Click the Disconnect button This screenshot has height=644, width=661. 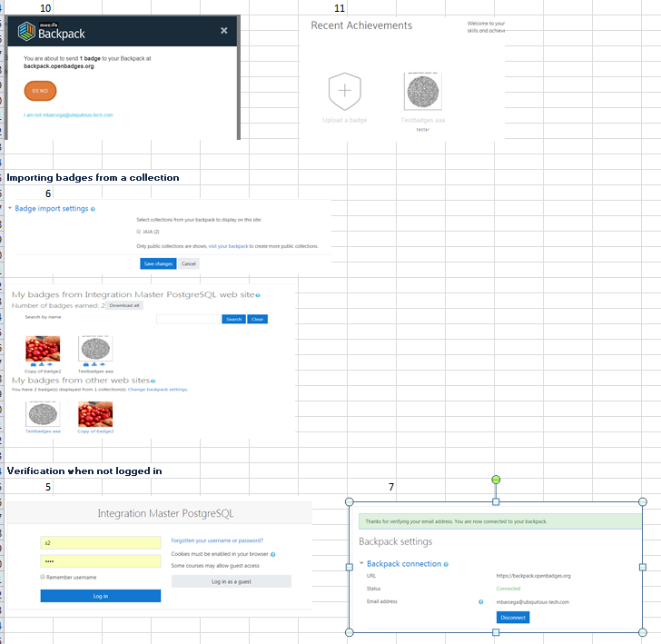pos(513,618)
